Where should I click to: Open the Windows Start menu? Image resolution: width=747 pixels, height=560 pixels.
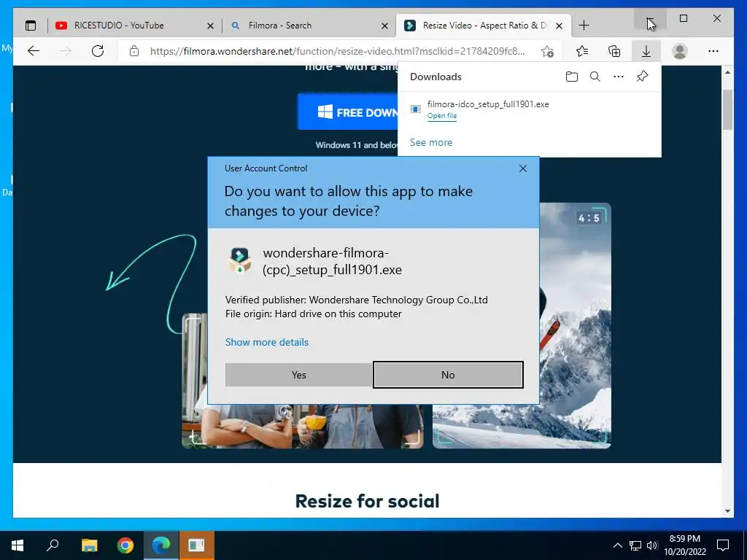(18, 545)
